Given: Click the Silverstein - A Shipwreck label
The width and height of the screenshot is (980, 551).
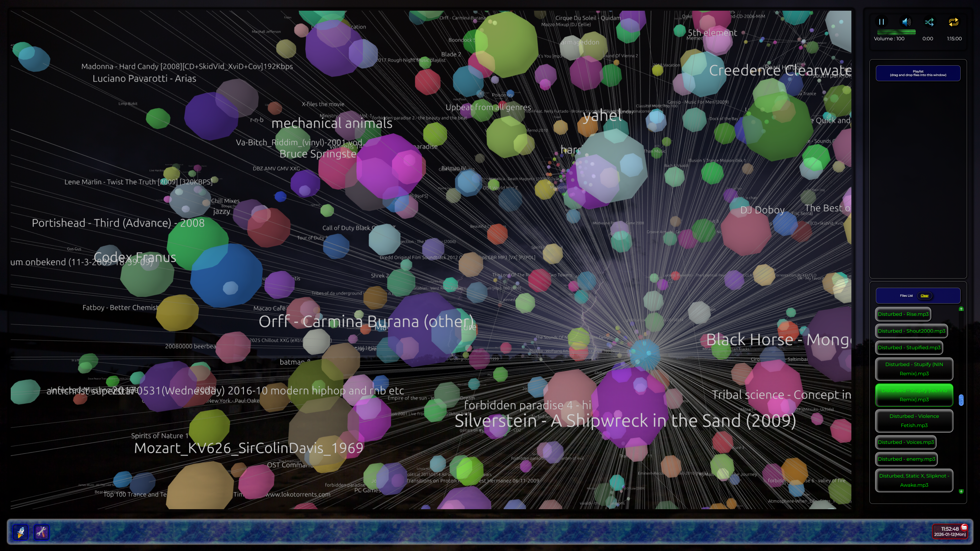Looking at the screenshot, I should pyautogui.click(x=625, y=421).
